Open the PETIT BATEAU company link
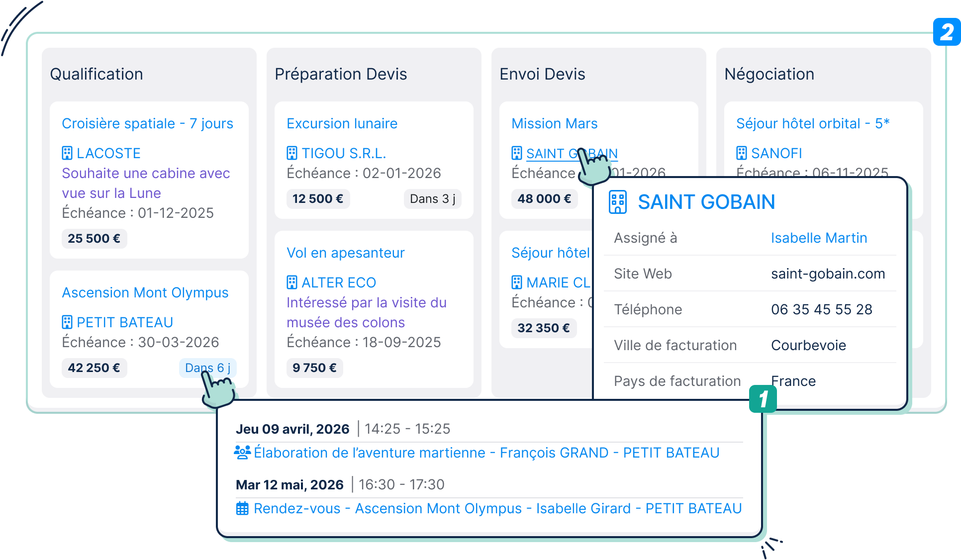The height and width of the screenshot is (560, 961). pyautogui.click(x=125, y=322)
